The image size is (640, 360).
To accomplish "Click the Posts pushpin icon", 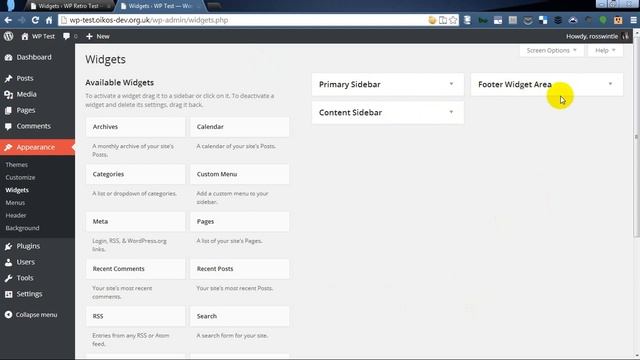I will click(x=9, y=78).
